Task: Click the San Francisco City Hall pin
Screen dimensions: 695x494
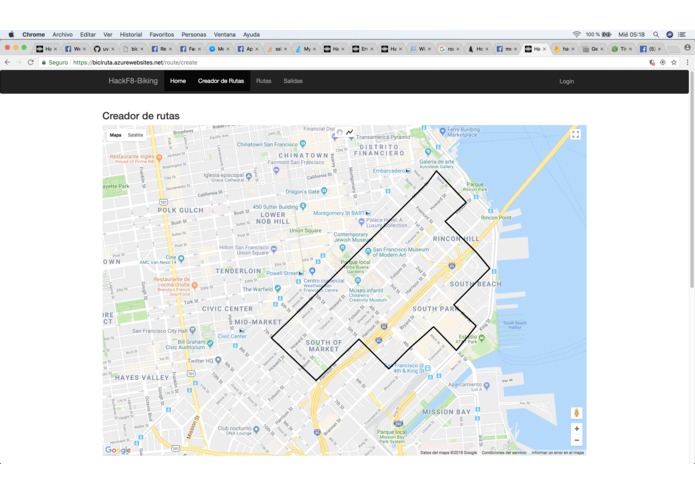Action: coord(192,330)
